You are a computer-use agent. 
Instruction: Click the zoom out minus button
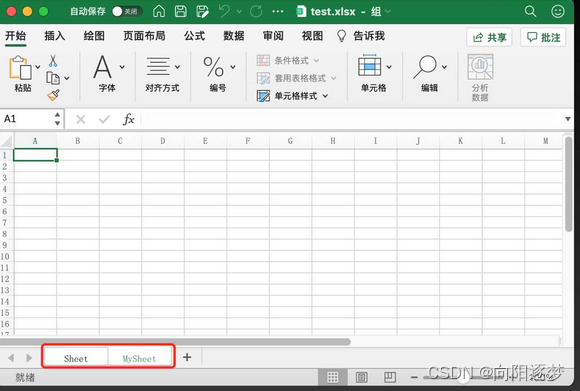pos(414,377)
